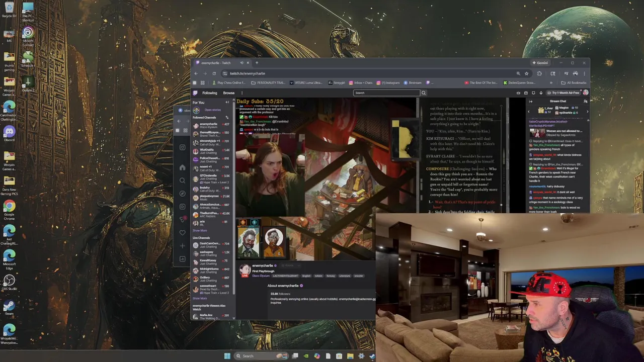Screen dimensions: 644x362
Task: Open the Windows Start menu
Action: [x=227, y=356]
